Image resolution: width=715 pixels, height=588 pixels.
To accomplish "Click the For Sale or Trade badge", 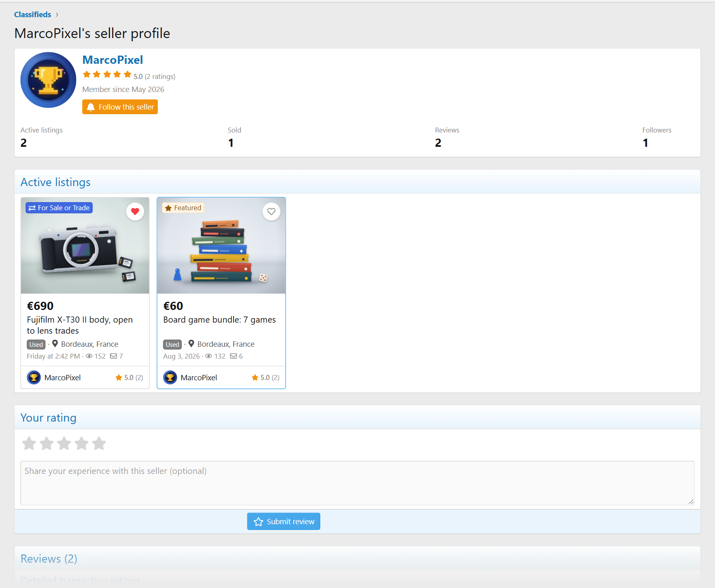I will (x=59, y=208).
